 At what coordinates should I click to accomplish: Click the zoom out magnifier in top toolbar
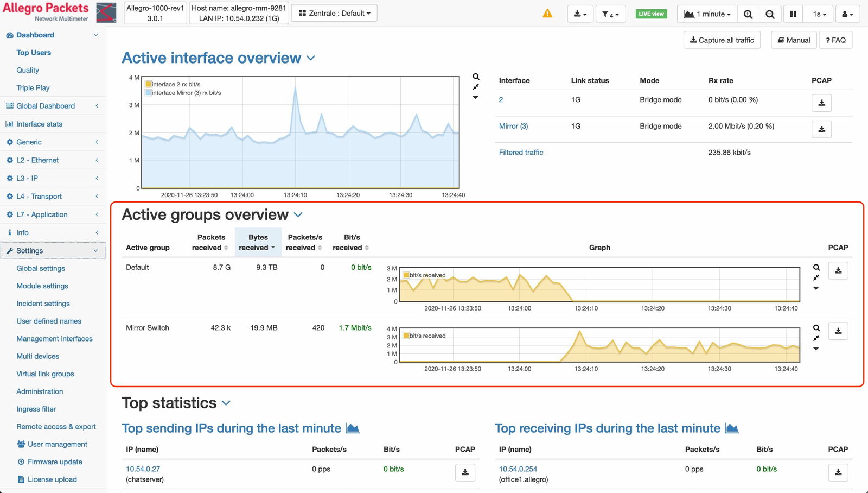click(770, 14)
